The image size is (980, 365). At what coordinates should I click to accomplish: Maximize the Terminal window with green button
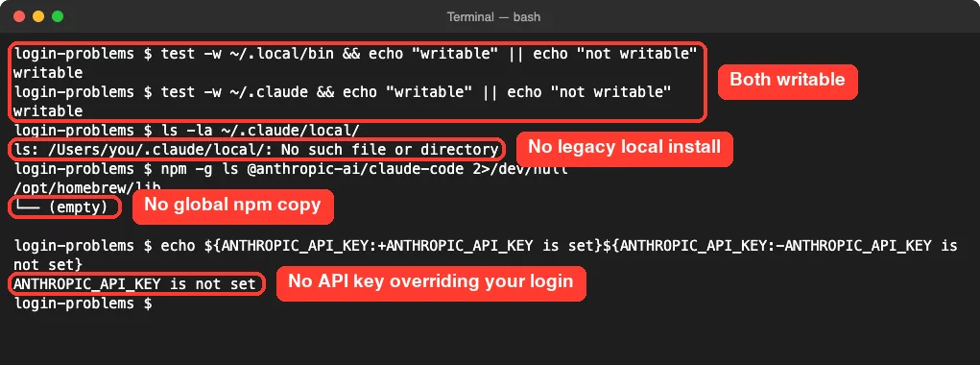pyautogui.click(x=58, y=16)
